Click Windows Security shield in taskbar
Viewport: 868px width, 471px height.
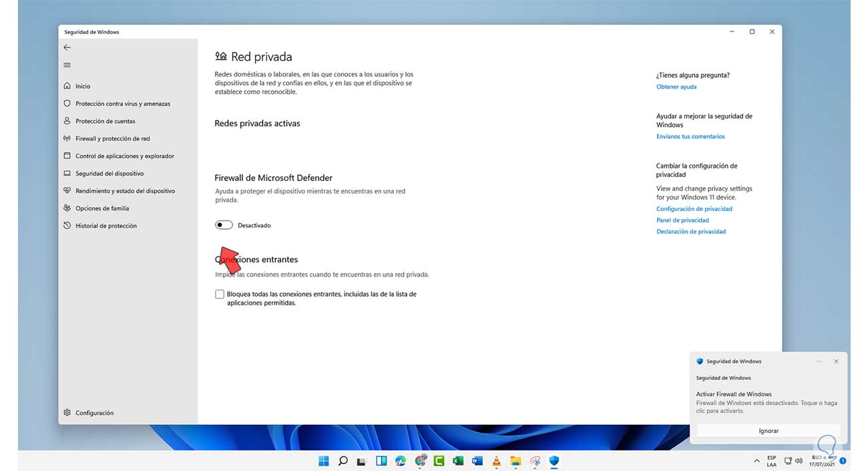click(x=554, y=461)
